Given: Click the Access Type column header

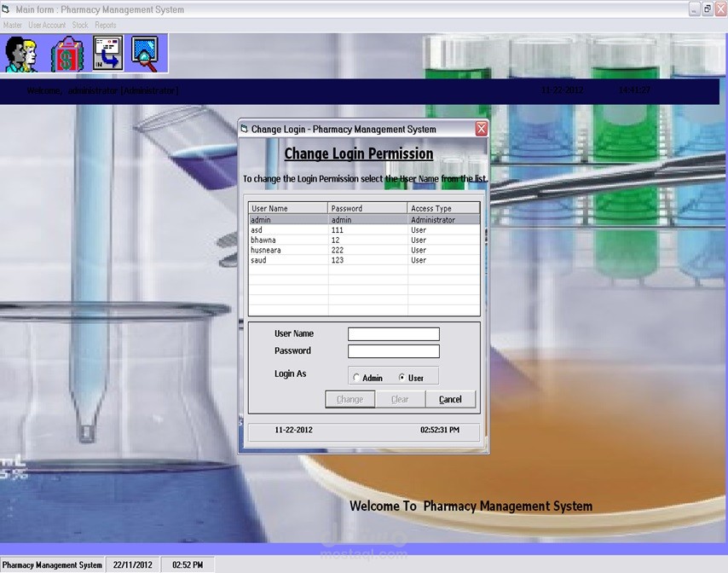Looking at the screenshot, I should [x=443, y=208].
